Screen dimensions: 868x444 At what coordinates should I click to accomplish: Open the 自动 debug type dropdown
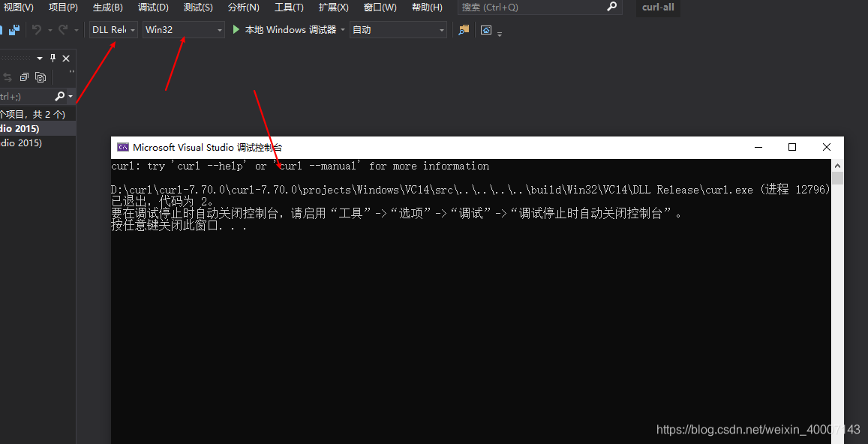[x=398, y=30]
